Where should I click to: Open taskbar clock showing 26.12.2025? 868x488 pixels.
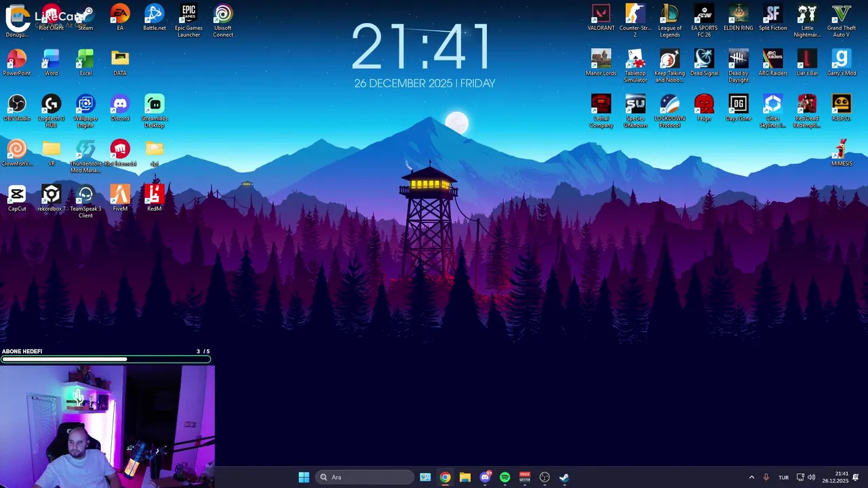coord(835,477)
